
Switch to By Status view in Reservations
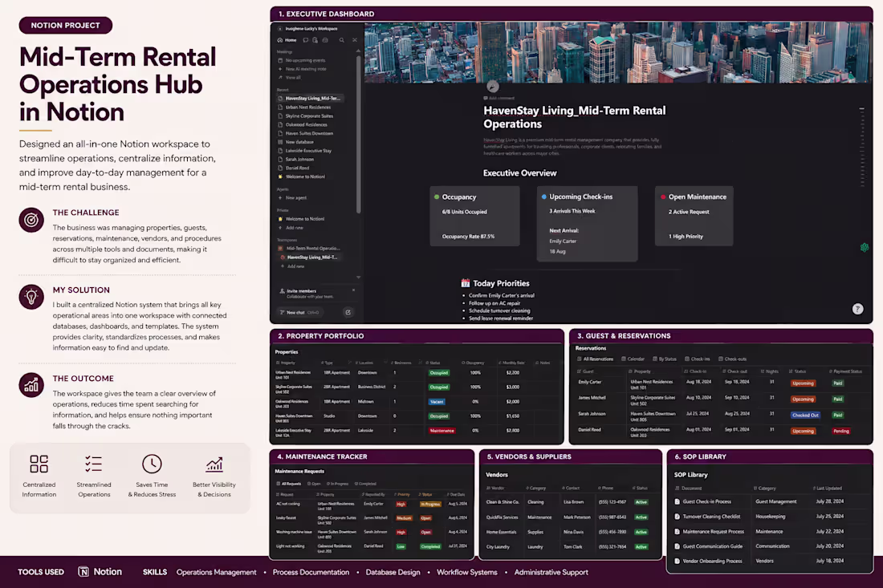665,359
